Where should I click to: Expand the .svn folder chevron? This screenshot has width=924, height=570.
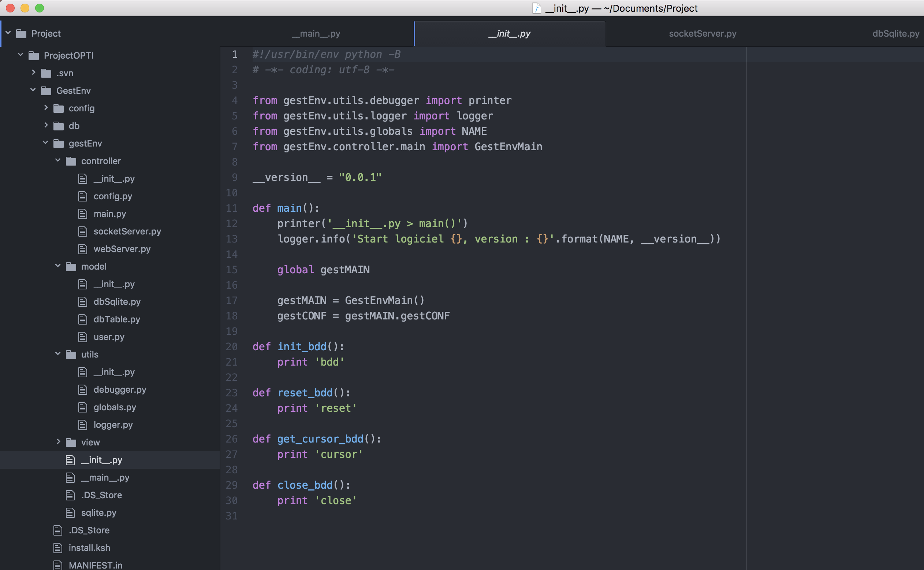(x=33, y=73)
